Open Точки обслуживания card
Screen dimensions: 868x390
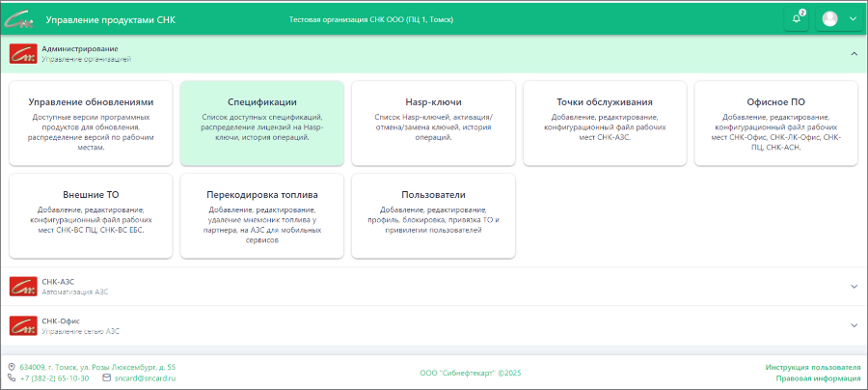605,124
